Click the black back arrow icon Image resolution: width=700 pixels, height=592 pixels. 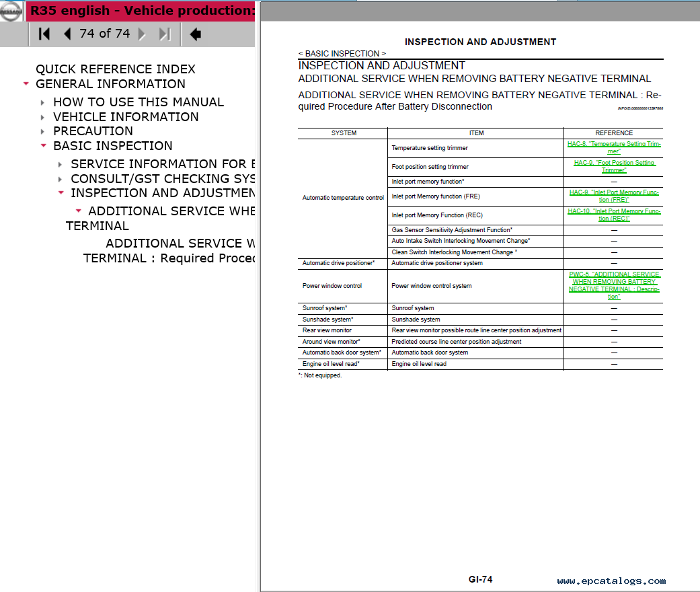(x=195, y=34)
